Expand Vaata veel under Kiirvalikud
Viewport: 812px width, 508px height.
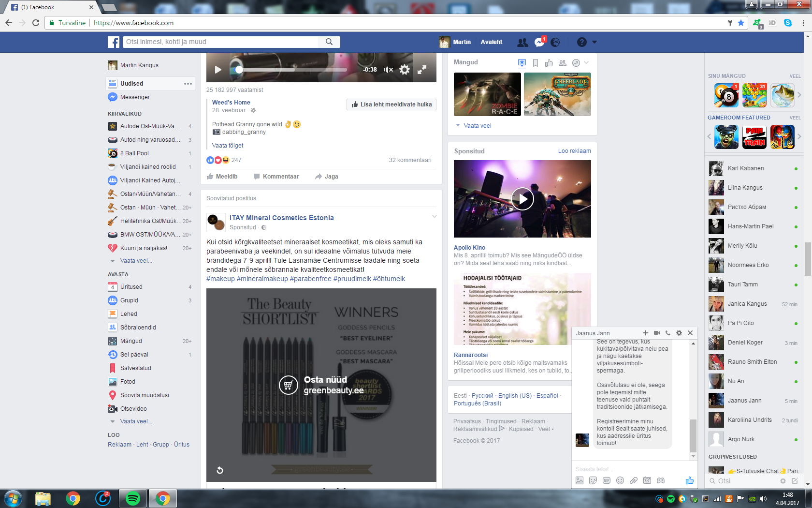click(x=136, y=261)
